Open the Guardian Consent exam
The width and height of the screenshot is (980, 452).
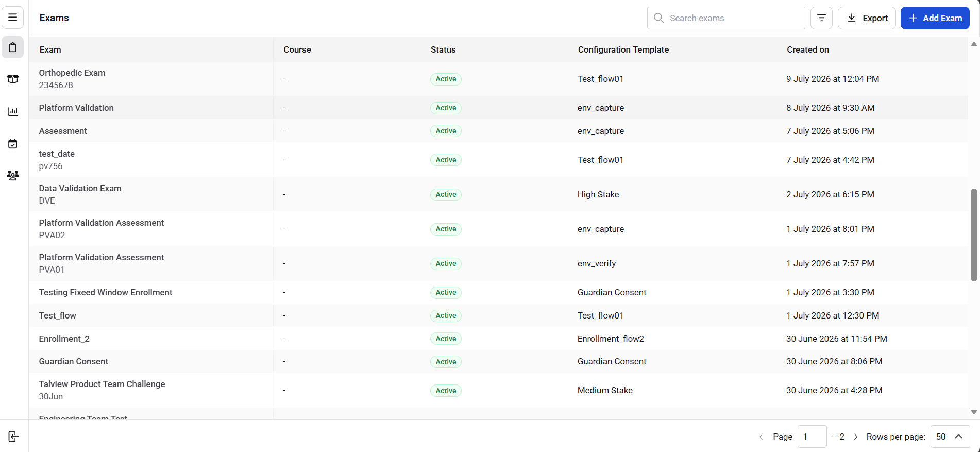point(74,361)
